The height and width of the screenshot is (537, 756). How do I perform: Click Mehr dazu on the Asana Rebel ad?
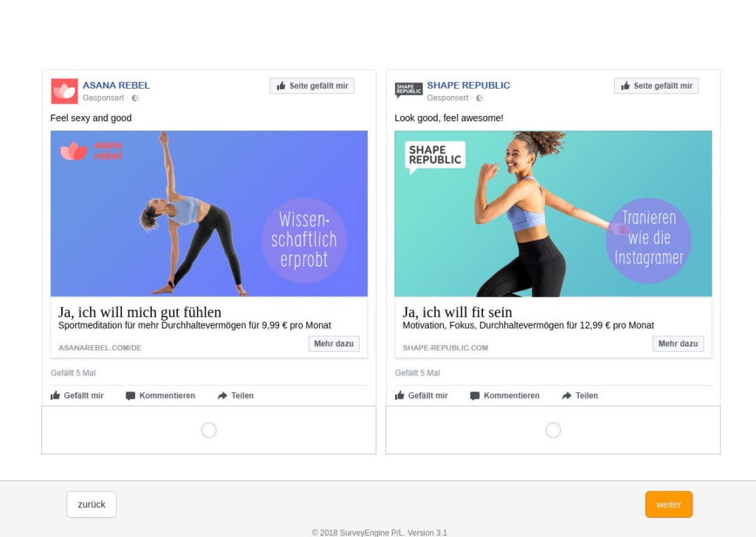pos(334,343)
